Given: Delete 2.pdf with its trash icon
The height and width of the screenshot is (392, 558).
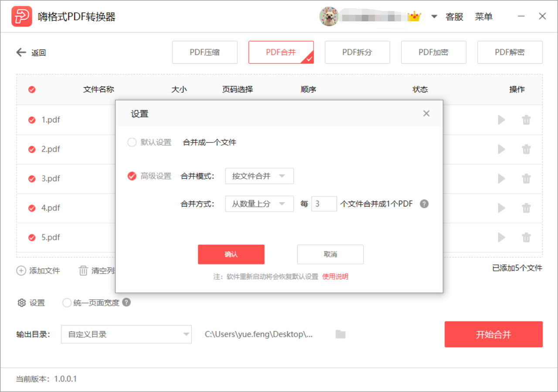Looking at the screenshot, I should tap(527, 149).
